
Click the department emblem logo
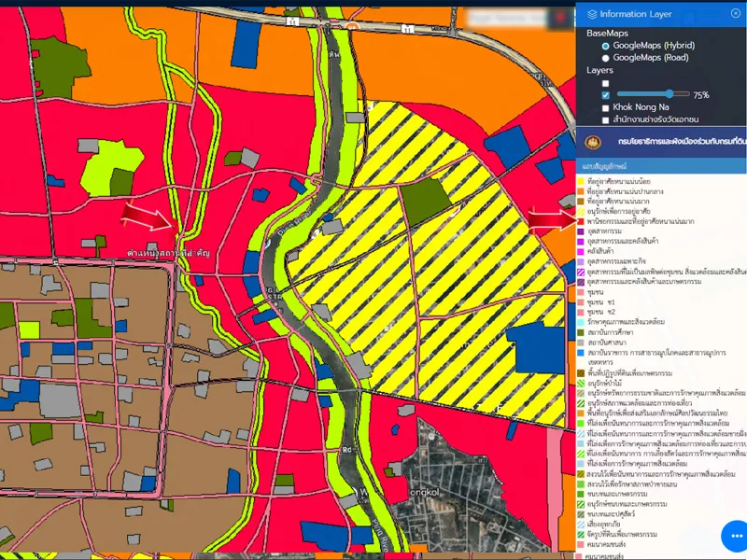click(x=591, y=143)
